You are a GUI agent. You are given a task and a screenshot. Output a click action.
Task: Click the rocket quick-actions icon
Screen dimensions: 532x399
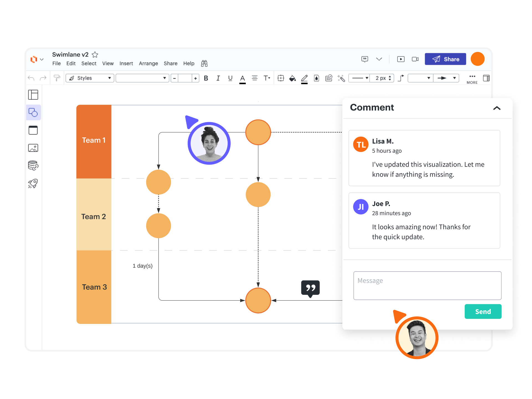(33, 183)
